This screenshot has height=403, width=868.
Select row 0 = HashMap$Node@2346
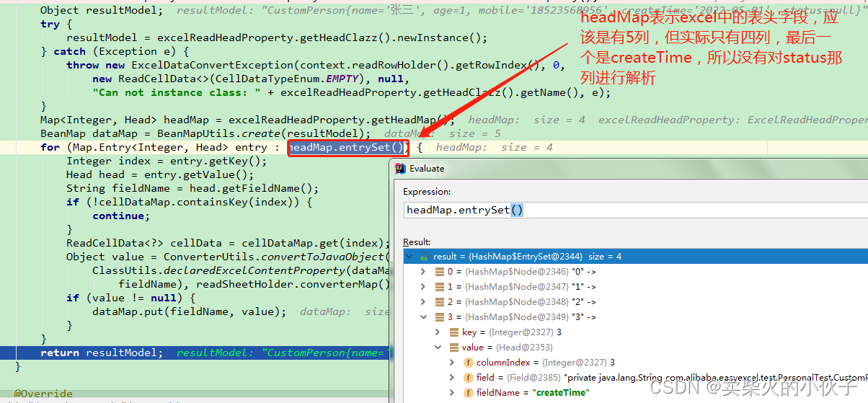(x=635, y=272)
